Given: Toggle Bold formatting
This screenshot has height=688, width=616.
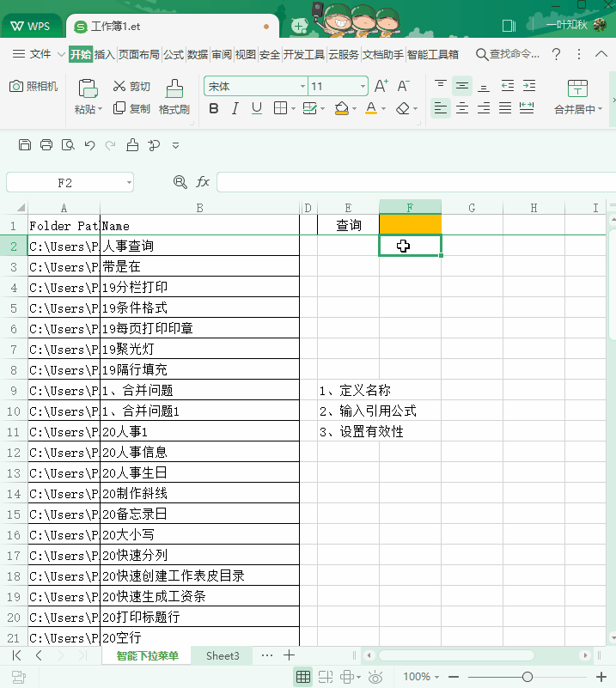Looking at the screenshot, I should coord(213,108).
